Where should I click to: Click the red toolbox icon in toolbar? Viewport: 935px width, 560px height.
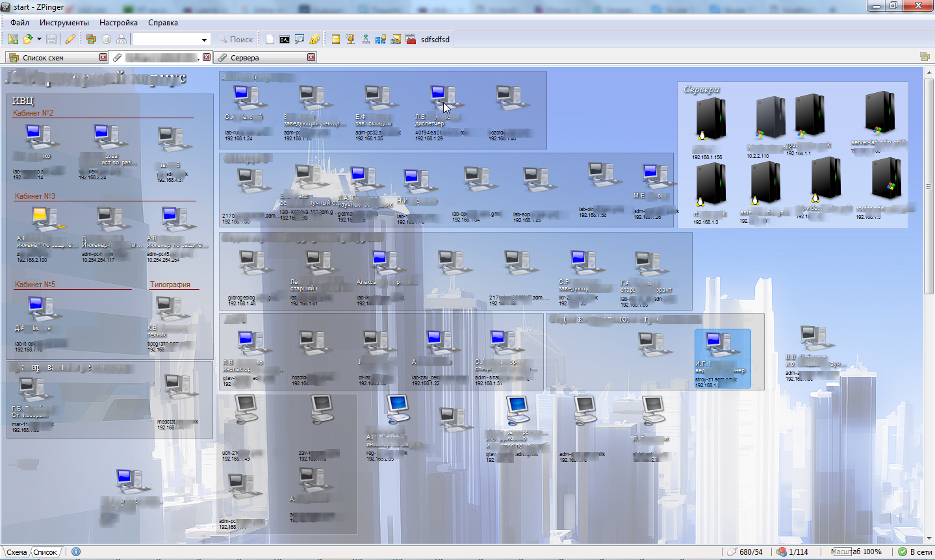[411, 40]
